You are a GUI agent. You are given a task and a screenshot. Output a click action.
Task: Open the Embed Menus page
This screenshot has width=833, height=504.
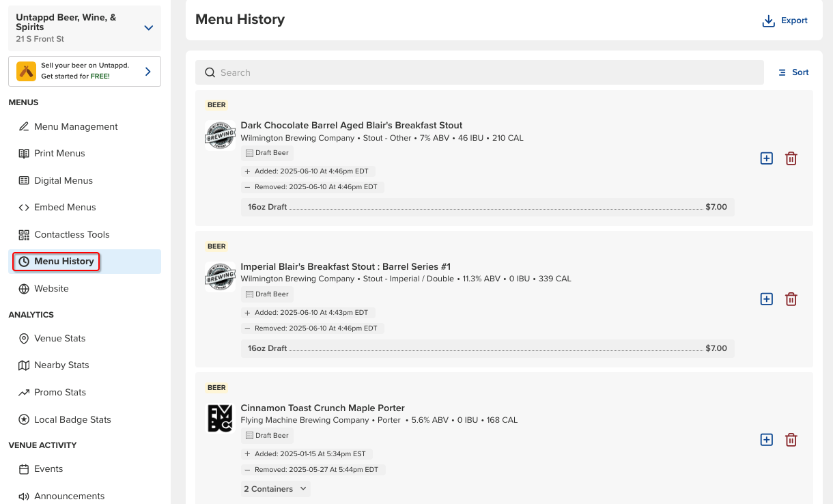point(65,207)
